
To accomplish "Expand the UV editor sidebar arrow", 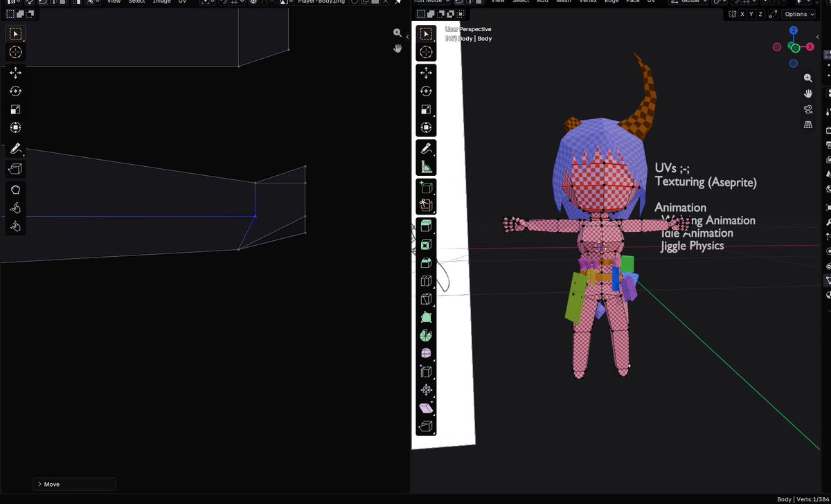I will pyautogui.click(x=407, y=37).
